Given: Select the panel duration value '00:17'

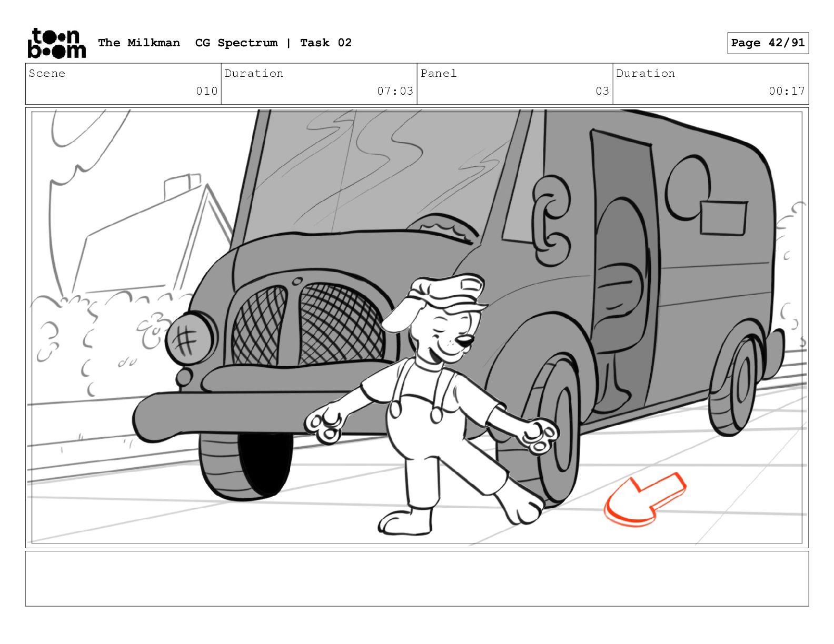Looking at the screenshot, I should tap(787, 91).
